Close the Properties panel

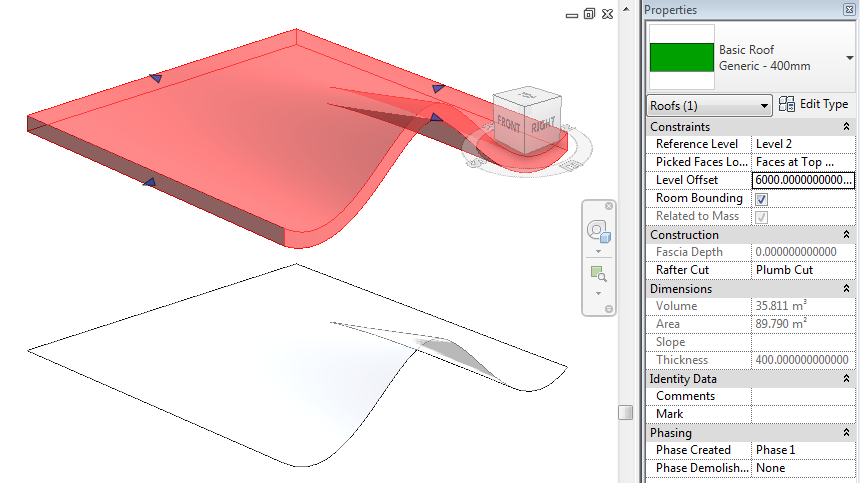pyautogui.click(x=848, y=9)
